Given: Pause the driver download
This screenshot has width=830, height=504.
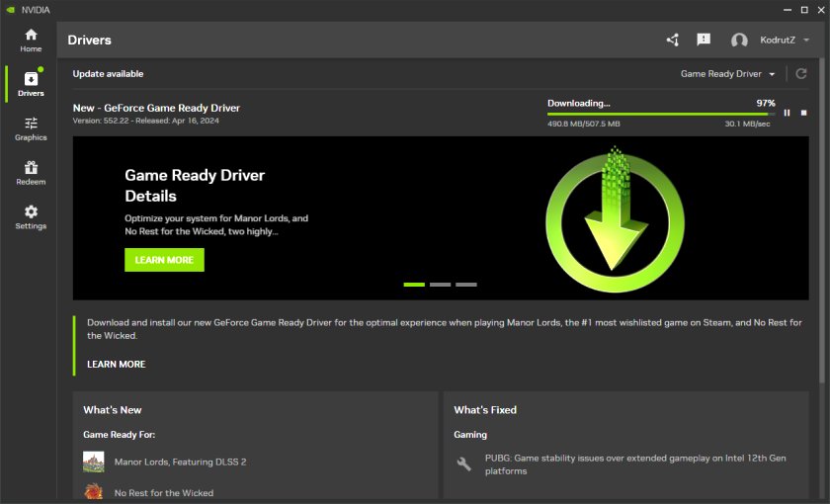Looking at the screenshot, I should point(788,113).
